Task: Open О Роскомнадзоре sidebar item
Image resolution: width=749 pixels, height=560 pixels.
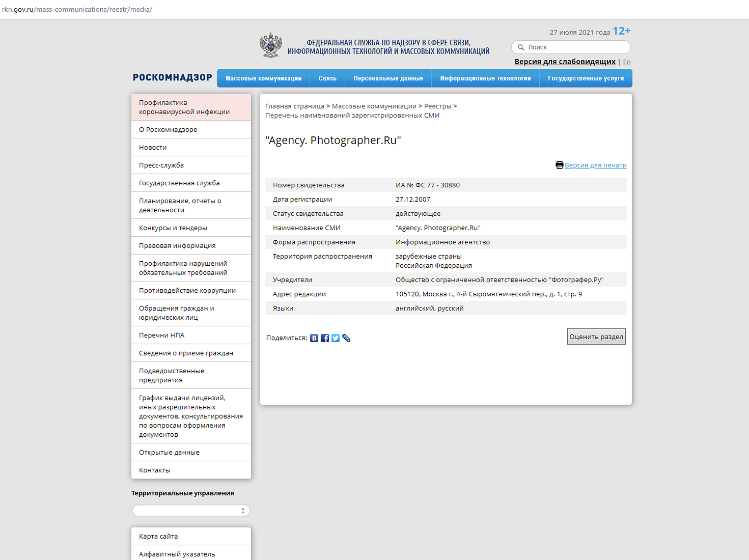Action: pyautogui.click(x=191, y=129)
